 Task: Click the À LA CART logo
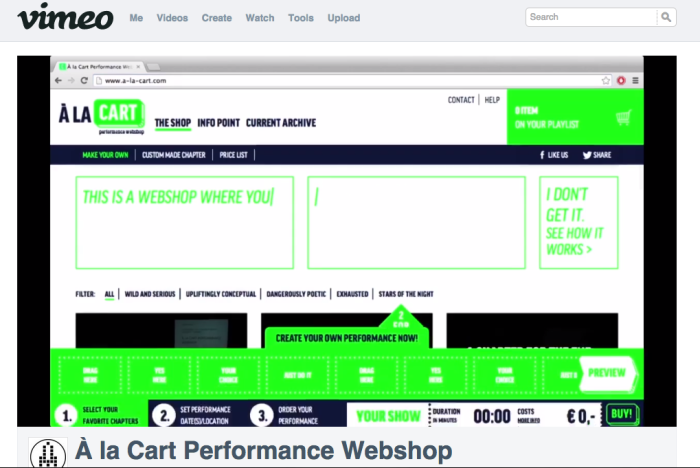tap(102, 116)
